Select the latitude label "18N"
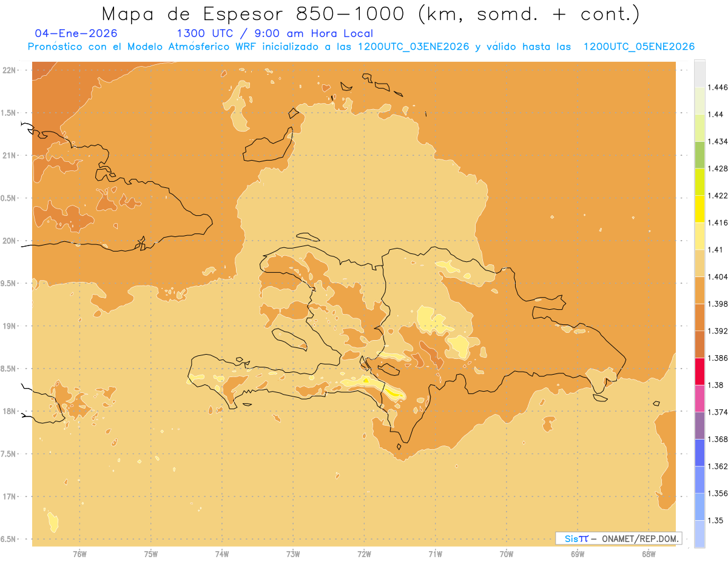Screen dimensions: 728x562 click(x=9, y=411)
